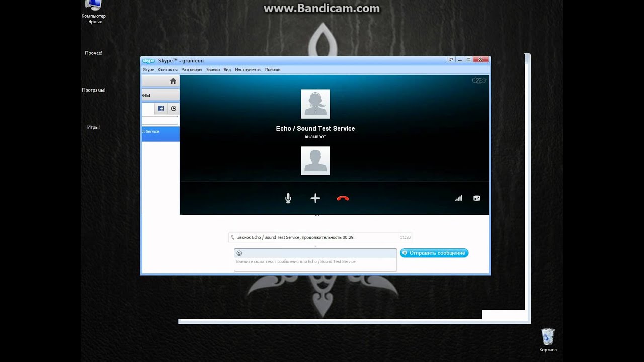Click the contacts search field

click(x=160, y=121)
